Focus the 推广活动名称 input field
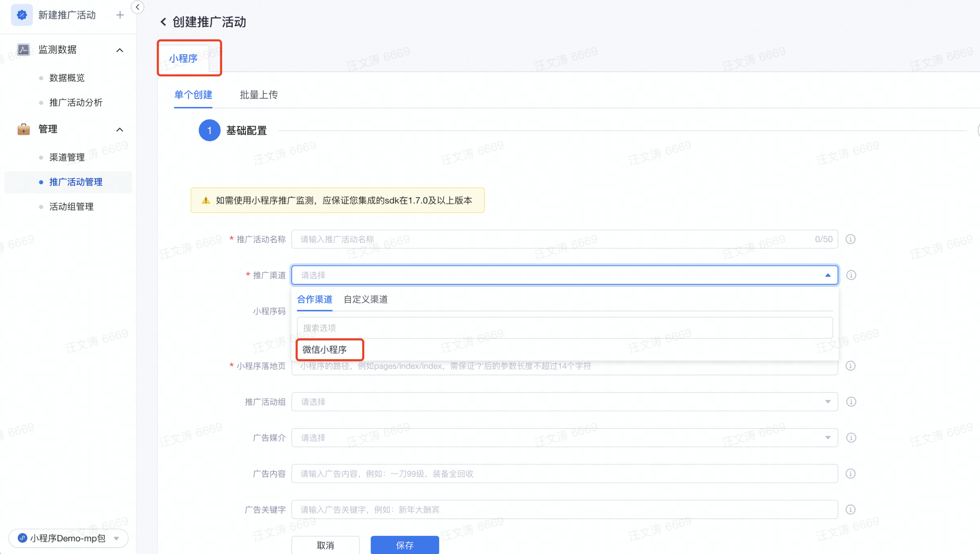 click(564, 239)
